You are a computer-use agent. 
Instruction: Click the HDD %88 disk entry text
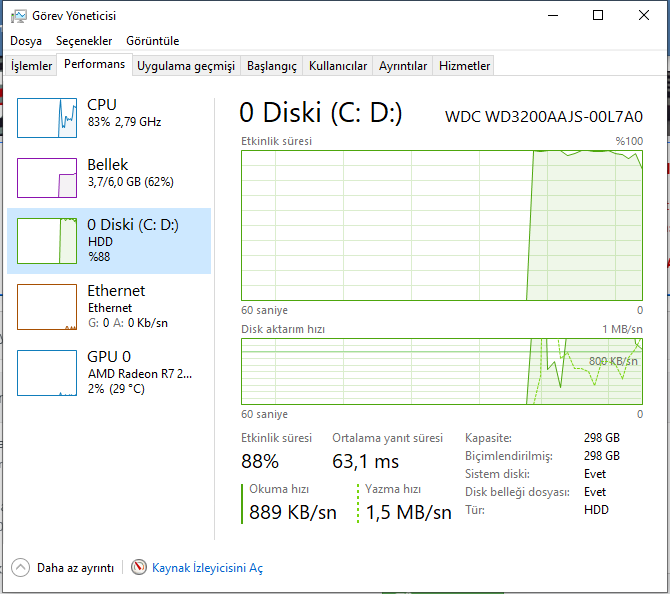(100, 249)
